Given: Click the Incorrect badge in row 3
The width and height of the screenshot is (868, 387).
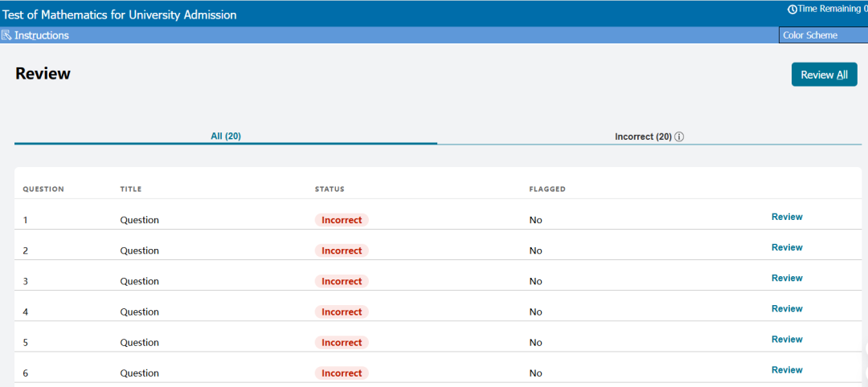Looking at the screenshot, I should tap(342, 281).
